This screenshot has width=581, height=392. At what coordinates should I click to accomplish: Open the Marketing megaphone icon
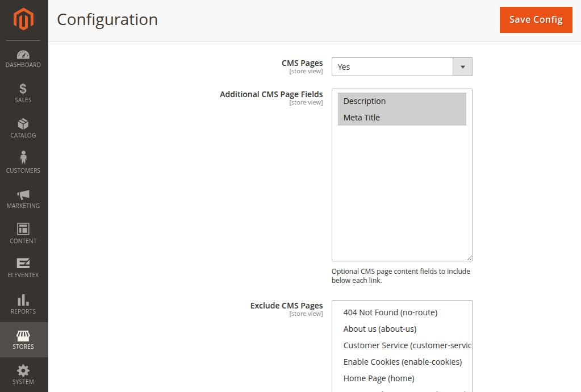(x=23, y=194)
